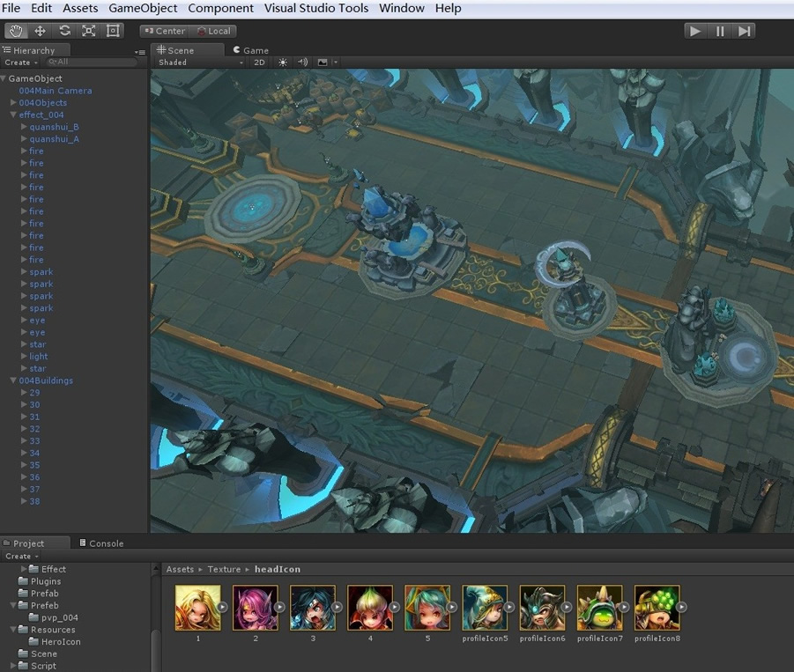Pause the game playback
This screenshot has width=794, height=672.
[x=720, y=32]
